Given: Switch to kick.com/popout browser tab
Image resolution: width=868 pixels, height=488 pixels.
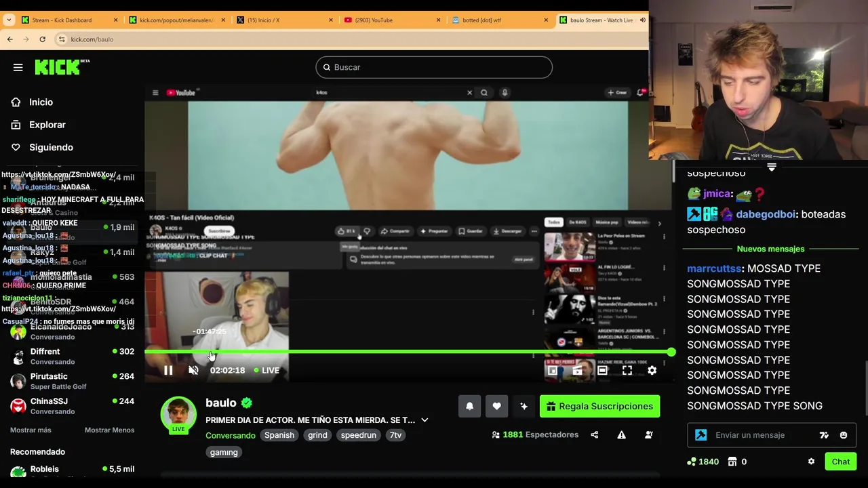Looking at the screenshot, I should coord(177,20).
